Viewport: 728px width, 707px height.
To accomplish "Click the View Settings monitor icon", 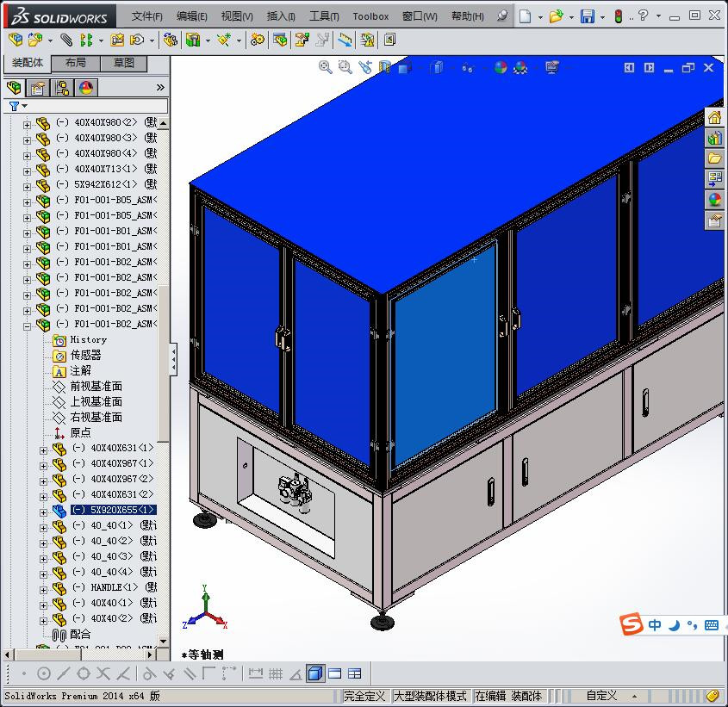I will coord(552,67).
